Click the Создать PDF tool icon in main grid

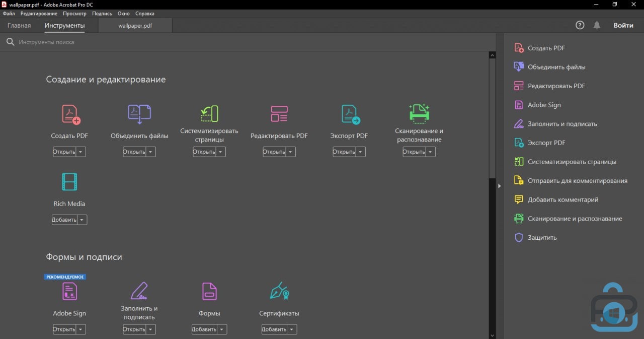point(71,114)
